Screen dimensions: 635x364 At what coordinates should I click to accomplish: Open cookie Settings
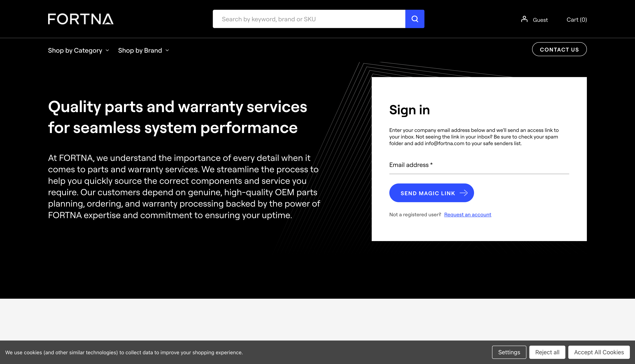(509, 352)
